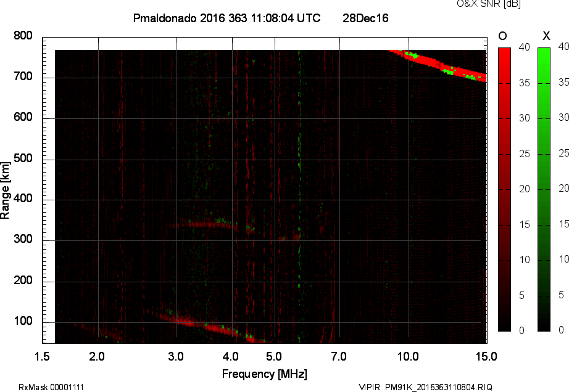569x392 pixels.
Task: Click the red F-layer trace near 340 km
Action: (x=203, y=224)
